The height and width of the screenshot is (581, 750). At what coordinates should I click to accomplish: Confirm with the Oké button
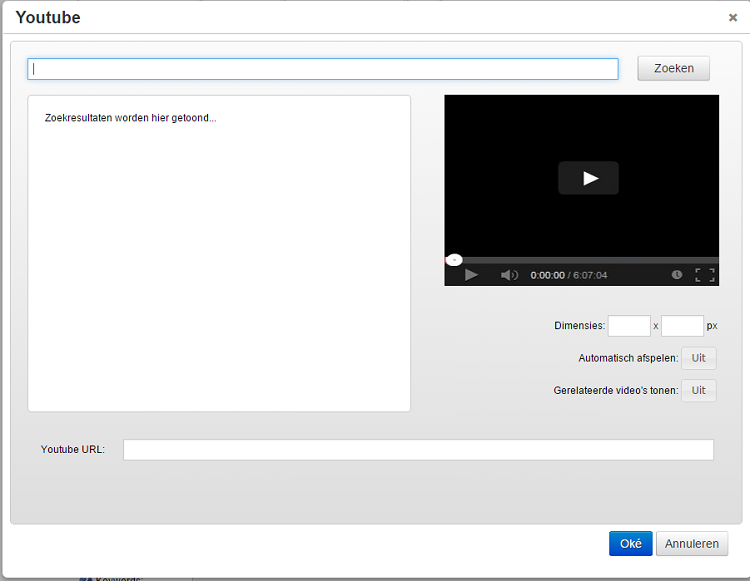point(630,544)
